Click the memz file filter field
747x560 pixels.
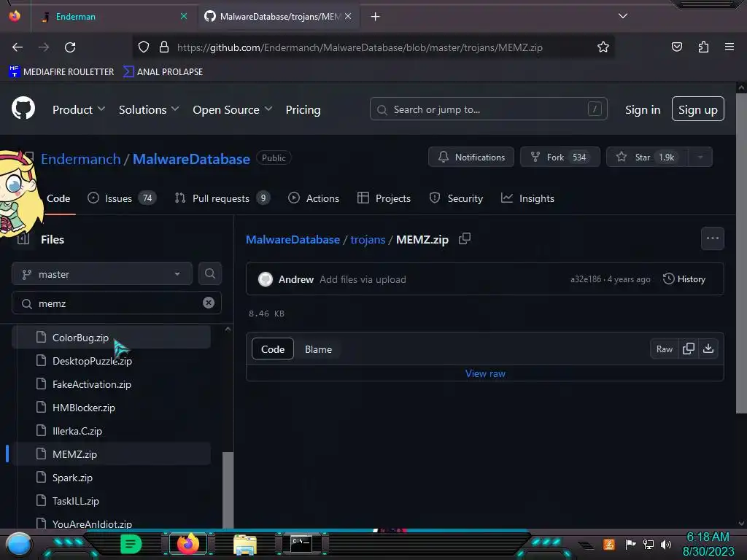116,303
